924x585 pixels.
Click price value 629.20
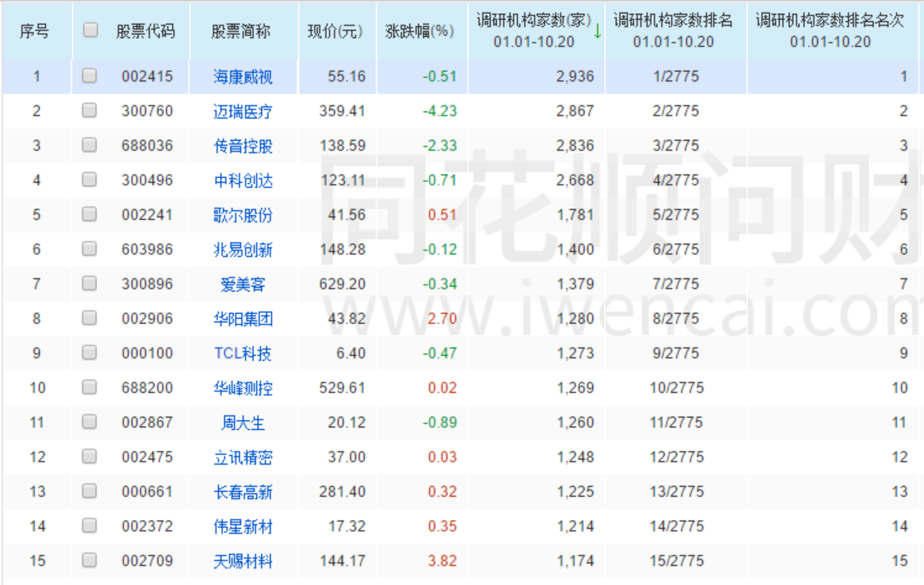(343, 284)
